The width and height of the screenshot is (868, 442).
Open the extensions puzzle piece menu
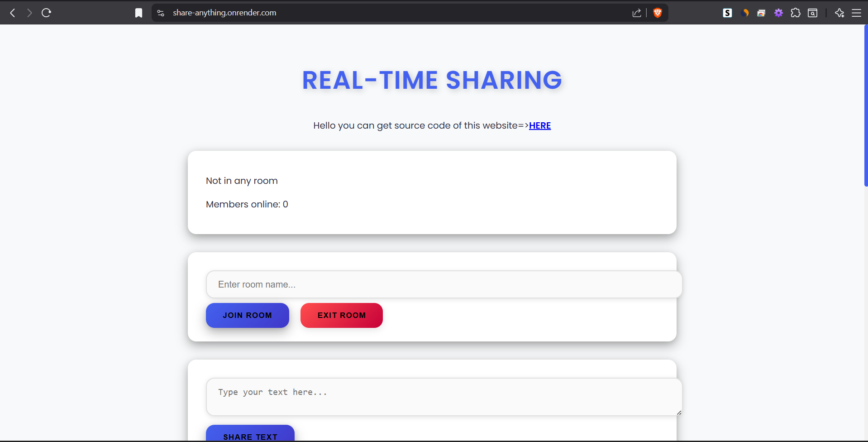click(796, 13)
